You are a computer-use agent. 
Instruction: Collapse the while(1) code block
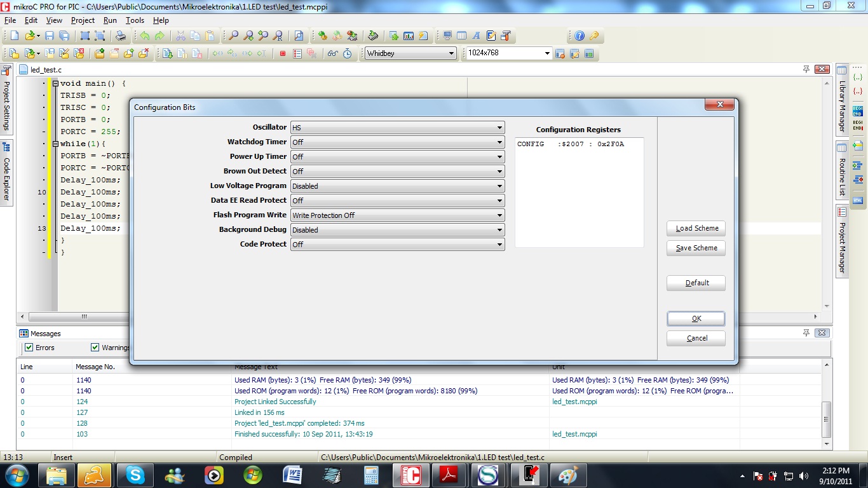click(55, 144)
